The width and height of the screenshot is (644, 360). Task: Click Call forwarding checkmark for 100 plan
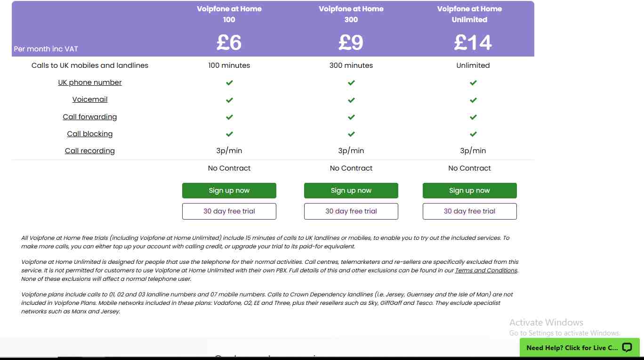(x=229, y=117)
